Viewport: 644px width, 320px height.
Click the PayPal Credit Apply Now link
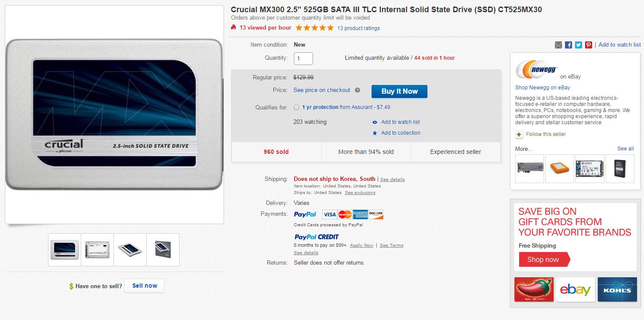(362, 245)
